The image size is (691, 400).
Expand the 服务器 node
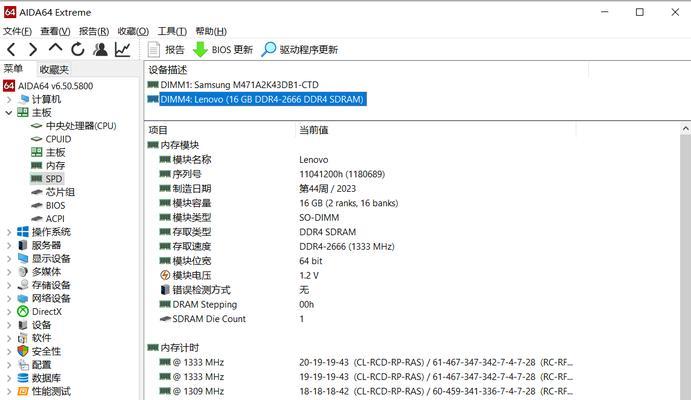[9, 245]
